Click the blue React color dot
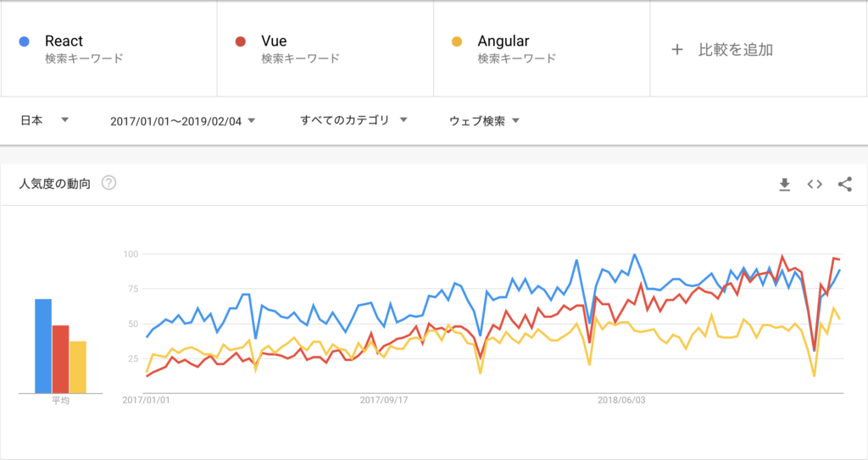The width and height of the screenshot is (868, 460). [24, 42]
